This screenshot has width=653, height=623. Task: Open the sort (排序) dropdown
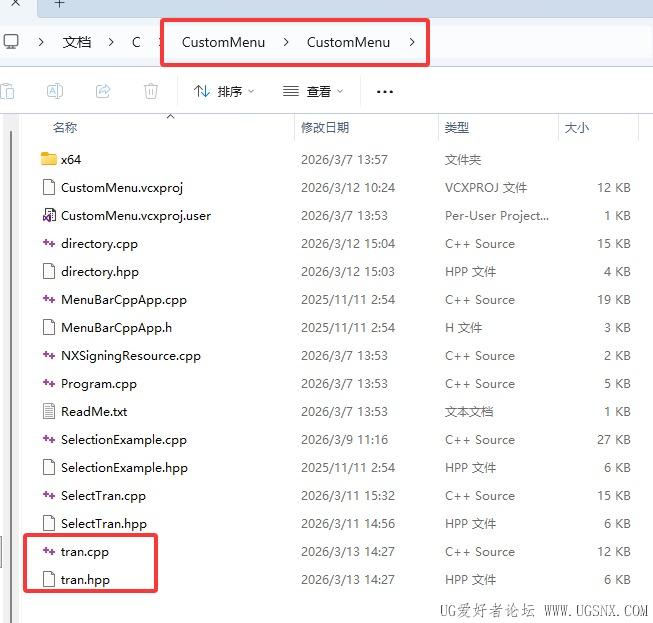(224, 91)
